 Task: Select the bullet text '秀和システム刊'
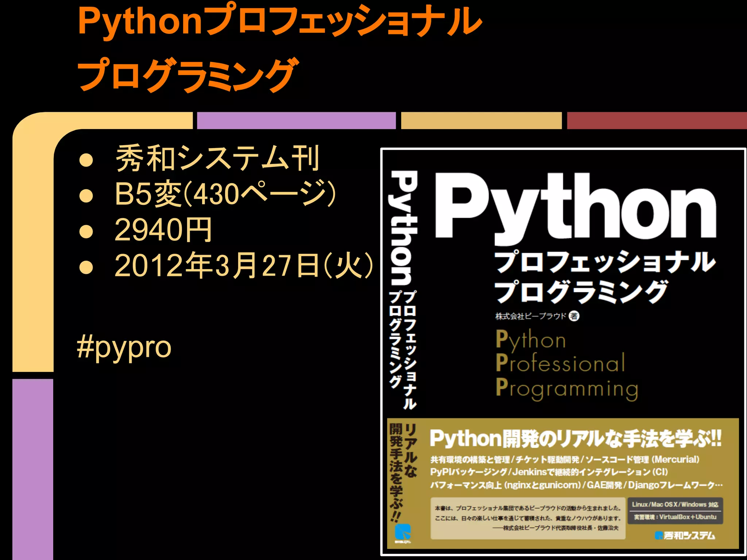pos(217,158)
